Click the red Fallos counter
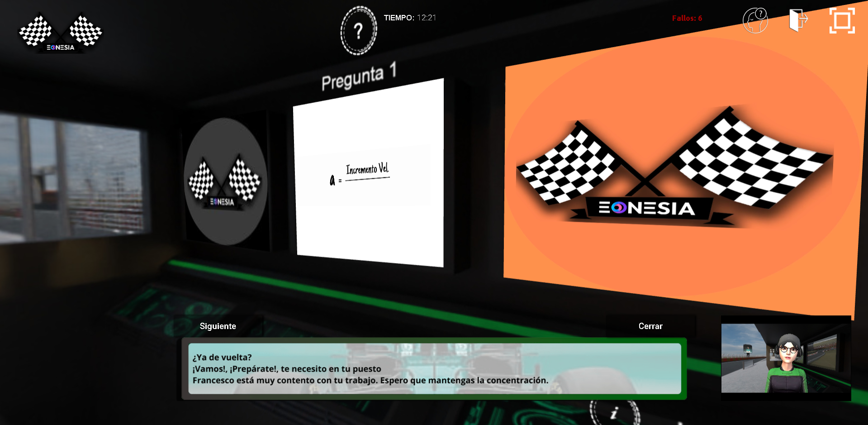Viewport: 868px width, 425px height. point(687,18)
